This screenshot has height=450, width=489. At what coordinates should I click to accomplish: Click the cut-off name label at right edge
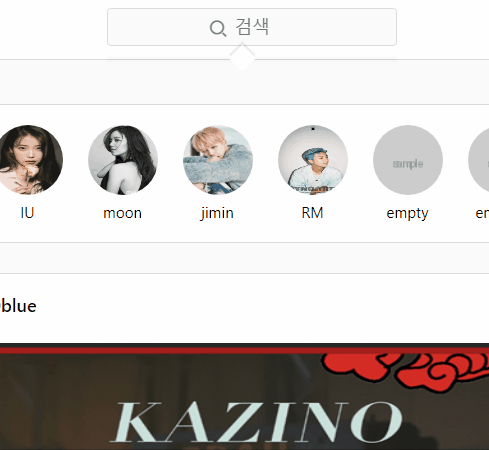(x=482, y=213)
